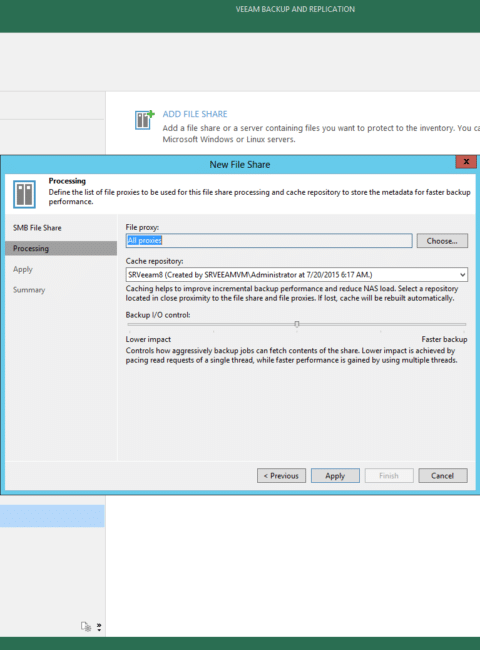This screenshot has width=480, height=650.
Task: Select the SMB File Share step
Action: [x=37, y=228]
